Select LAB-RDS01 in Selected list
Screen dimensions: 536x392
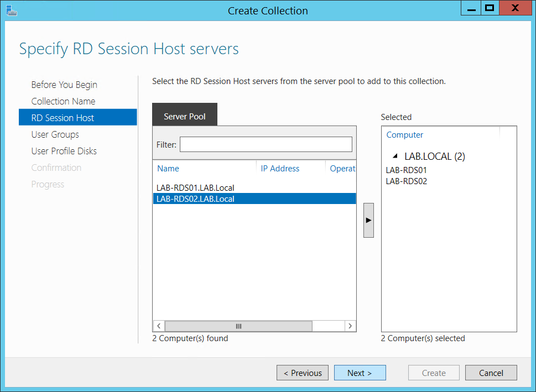[x=406, y=170]
